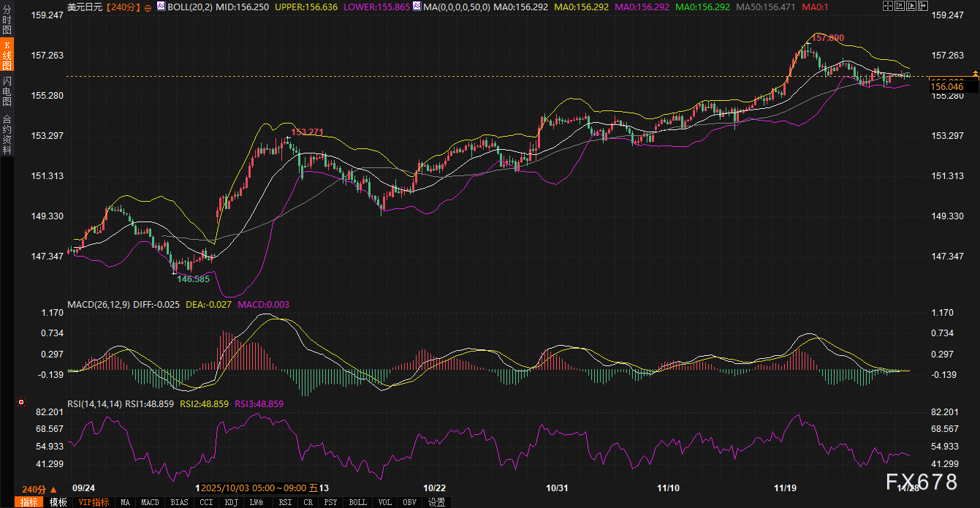Open 合约资料 in the left sidebar
Viewport: 980px width, 508px height.
(7, 134)
